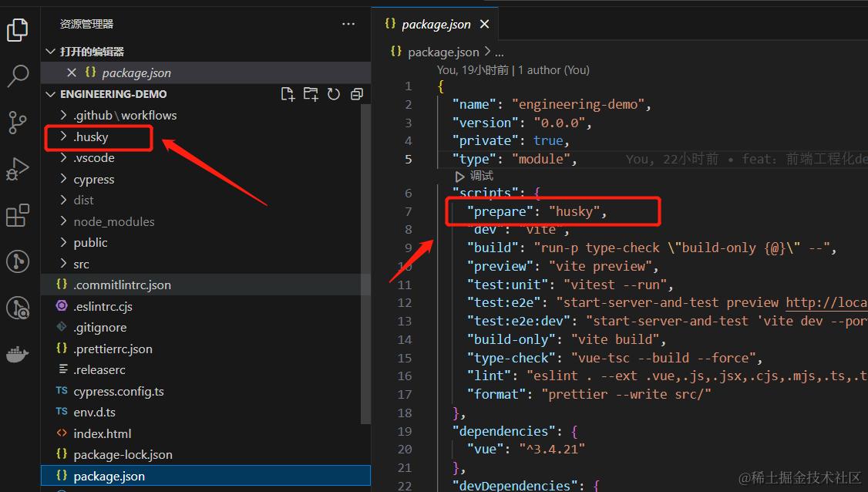Collapse all folders in explorer
Screen dimensions: 868x492
tap(357, 94)
